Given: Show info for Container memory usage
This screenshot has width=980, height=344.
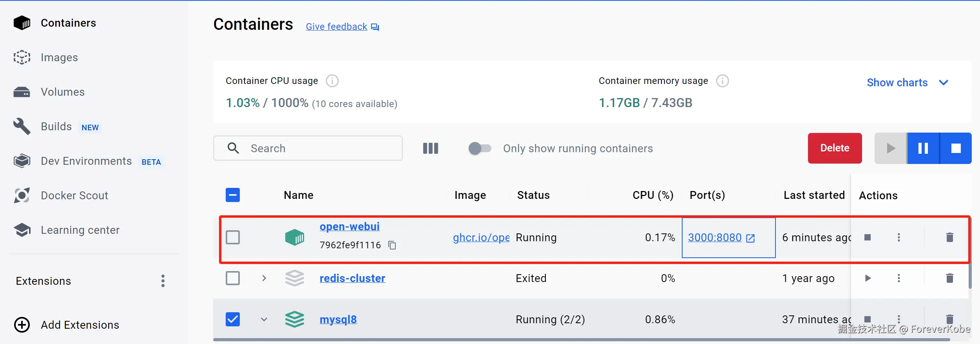Looking at the screenshot, I should (723, 81).
